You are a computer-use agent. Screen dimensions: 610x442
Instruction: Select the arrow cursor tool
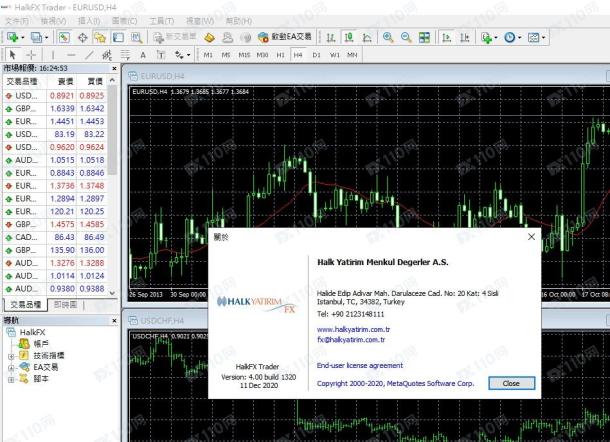12,55
